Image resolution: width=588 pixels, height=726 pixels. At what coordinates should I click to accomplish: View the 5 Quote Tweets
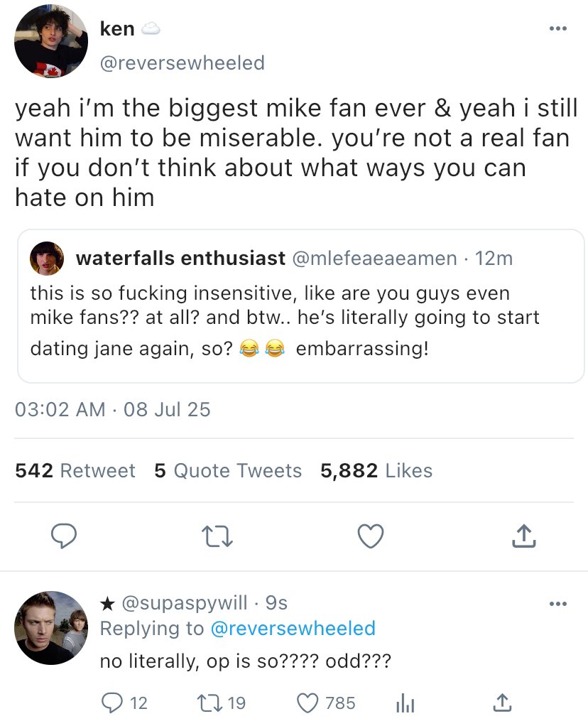(228, 470)
